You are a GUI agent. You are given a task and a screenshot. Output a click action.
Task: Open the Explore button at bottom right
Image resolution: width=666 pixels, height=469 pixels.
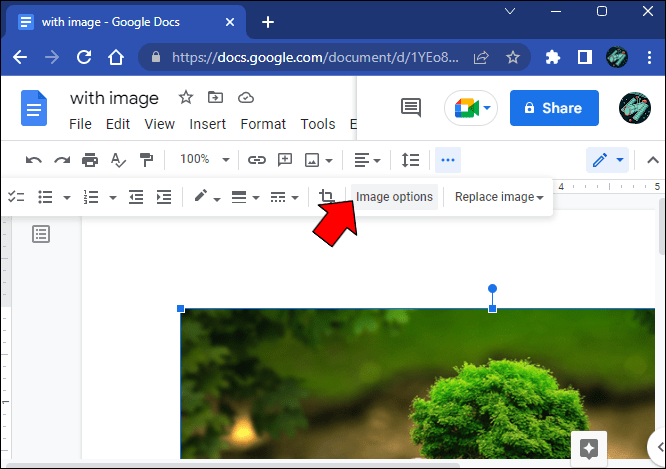[x=589, y=448]
